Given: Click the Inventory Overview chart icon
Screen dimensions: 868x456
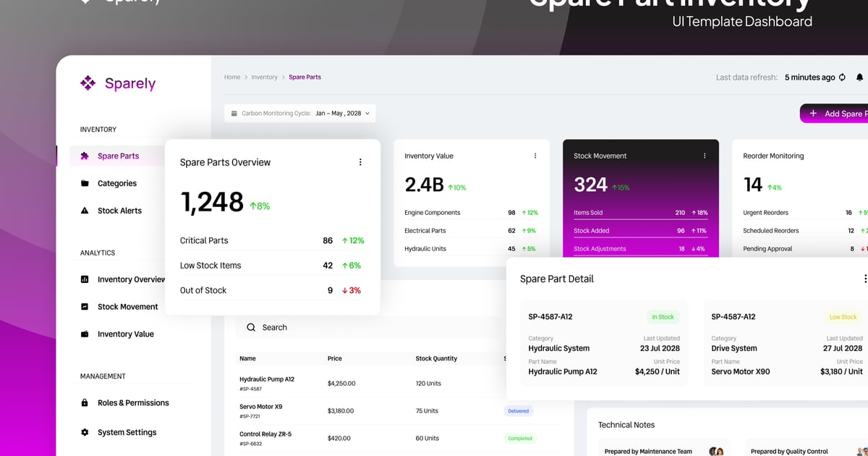Looking at the screenshot, I should pos(85,279).
